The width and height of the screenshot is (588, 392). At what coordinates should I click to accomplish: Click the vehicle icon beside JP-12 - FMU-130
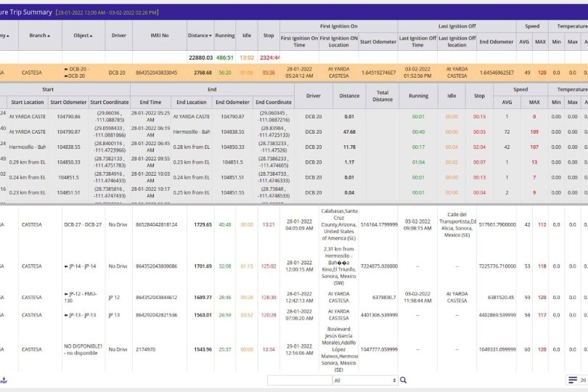(x=67, y=294)
